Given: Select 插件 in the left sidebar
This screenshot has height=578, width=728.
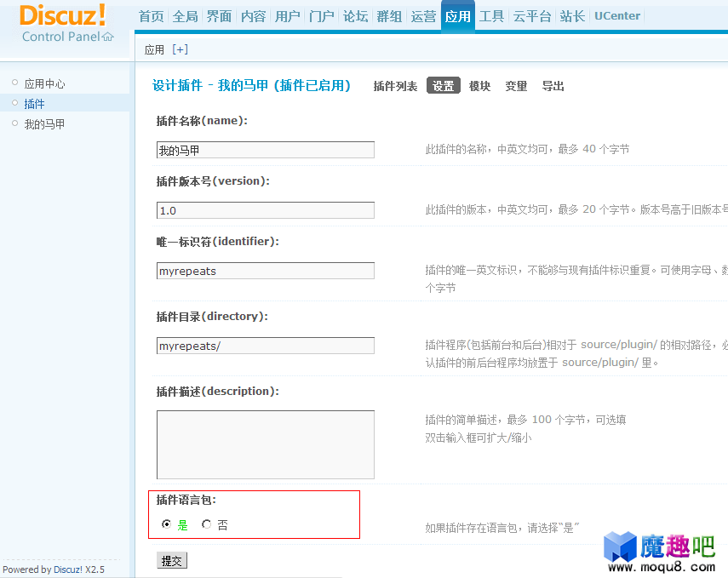Looking at the screenshot, I should coord(34,104).
